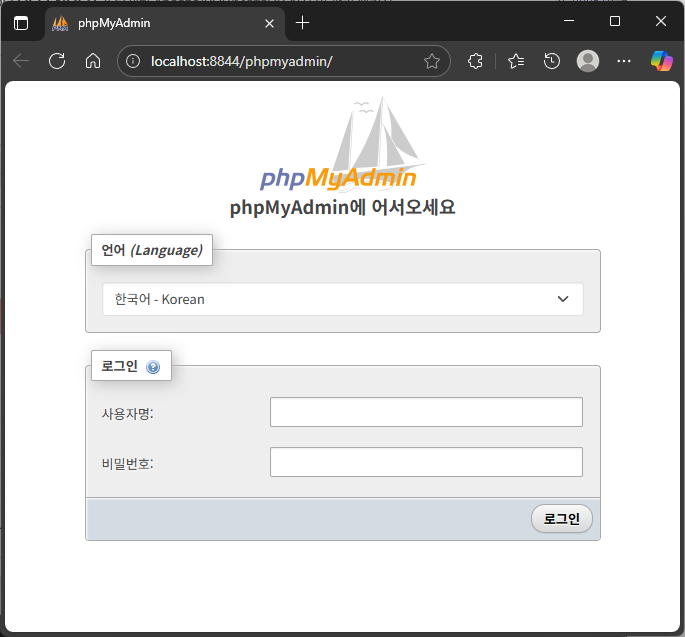Screen dimensions: 685x637
Task: Reload the current page
Action: pos(57,61)
